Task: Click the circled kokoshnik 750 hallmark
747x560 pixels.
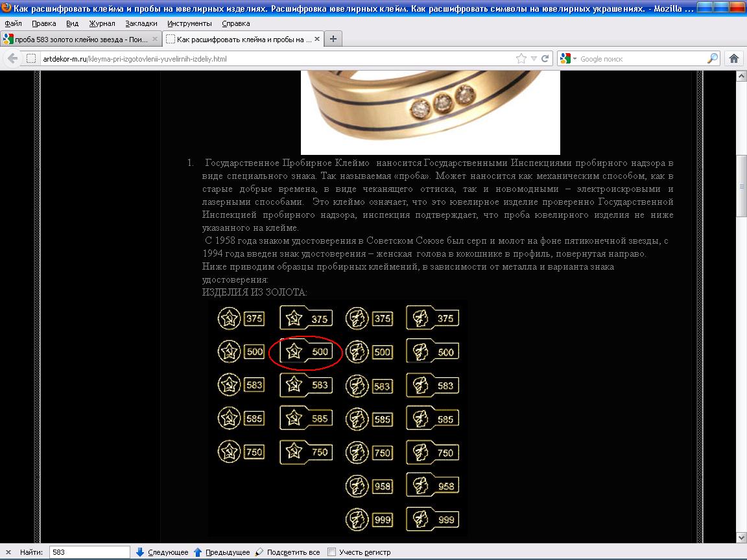Action: 369,452
